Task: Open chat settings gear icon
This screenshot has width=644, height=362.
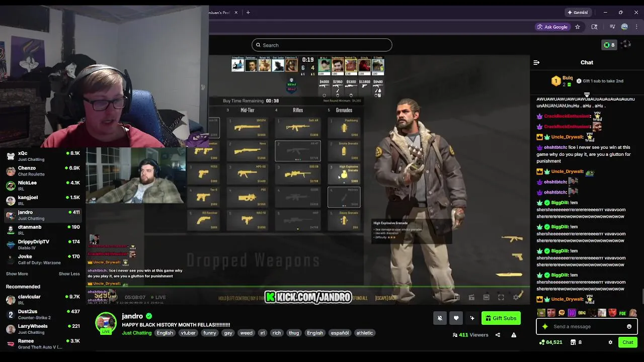Action: (x=610, y=342)
